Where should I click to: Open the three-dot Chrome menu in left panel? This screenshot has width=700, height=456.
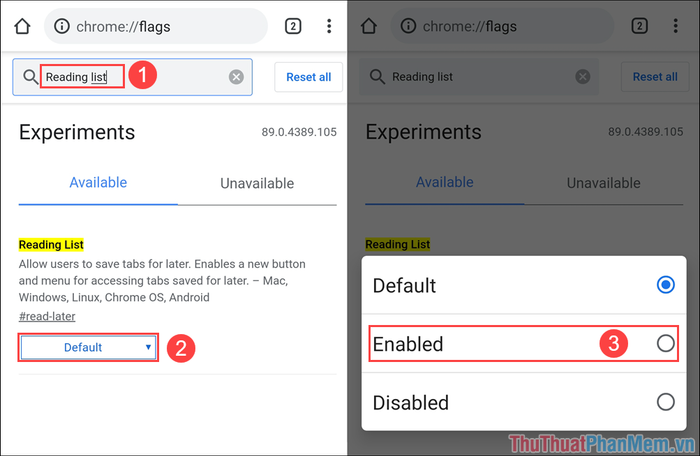[329, 26]
